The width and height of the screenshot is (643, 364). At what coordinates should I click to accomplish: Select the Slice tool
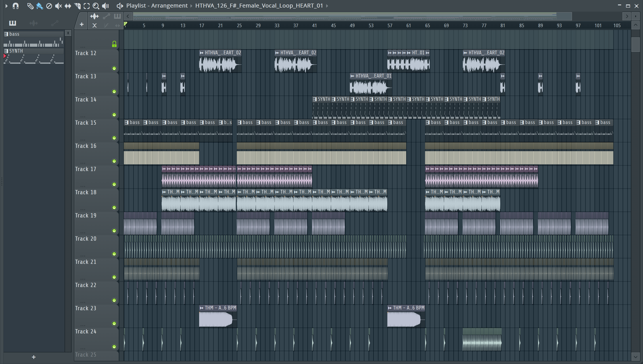pyautogui.click(x=77, y=6)
